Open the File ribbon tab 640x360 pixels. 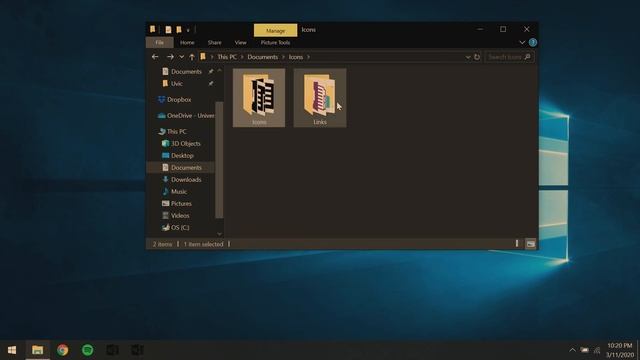pos(160,42)
